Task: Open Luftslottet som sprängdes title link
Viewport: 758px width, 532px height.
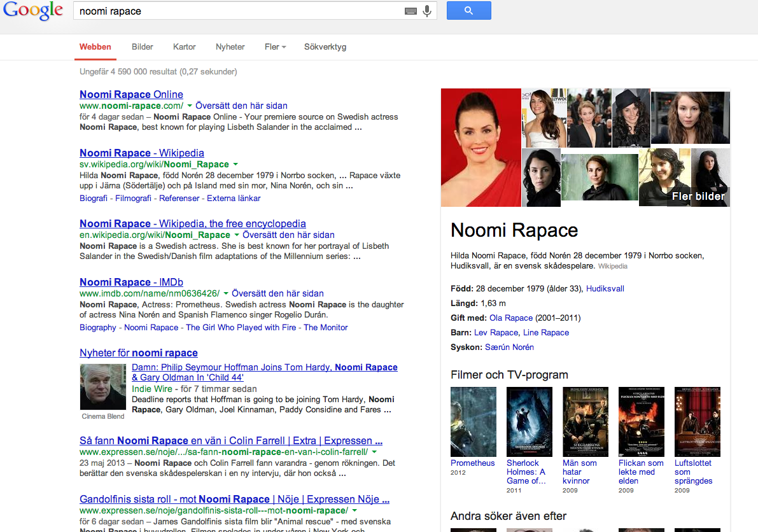Action: (694, 472)
